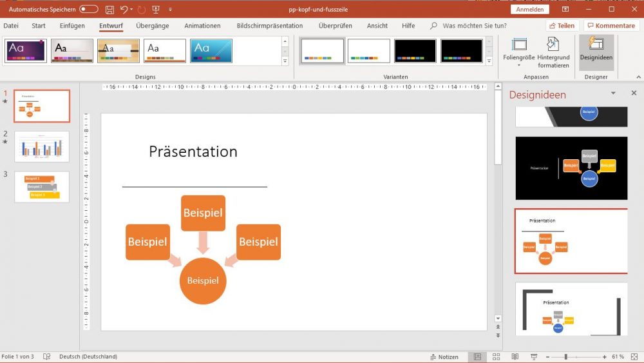Close the Designideen pane

click(634, 93)
